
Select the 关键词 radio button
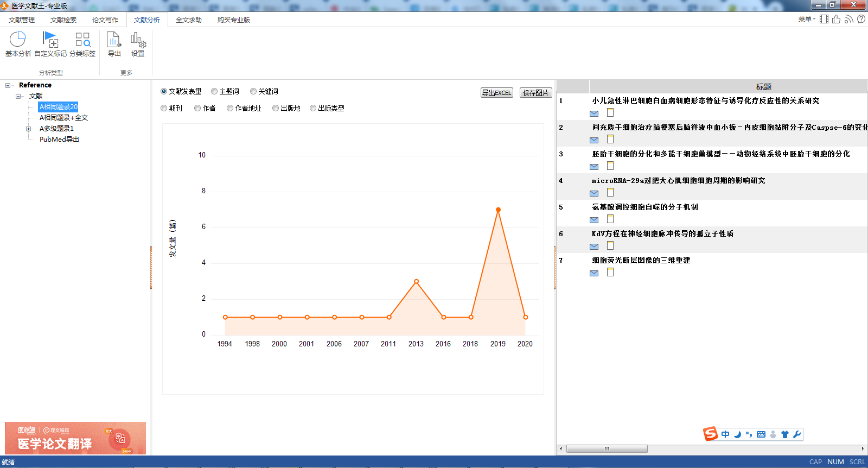pyautogui.click(x=253, y=91)
